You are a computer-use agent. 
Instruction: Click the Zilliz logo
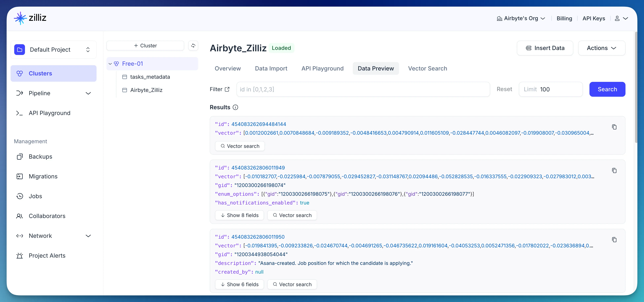pos(30,18)
